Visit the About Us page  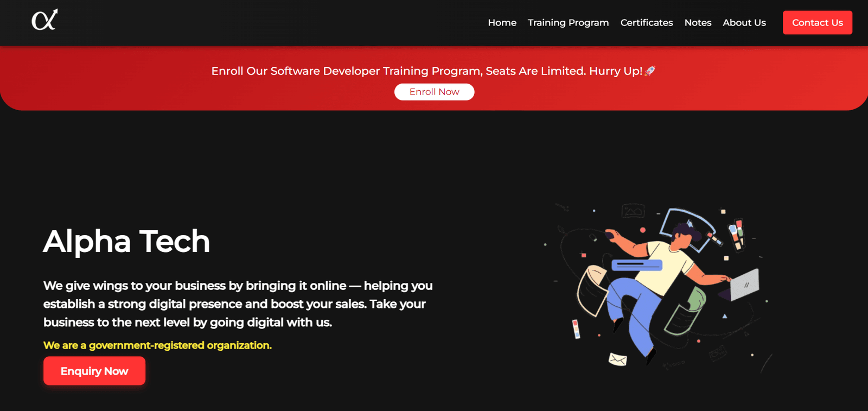pos(744,23)
